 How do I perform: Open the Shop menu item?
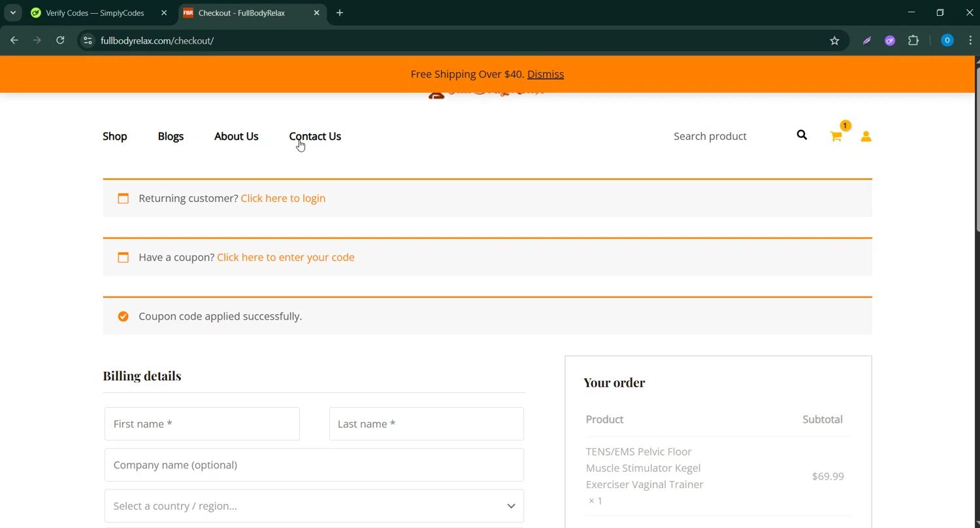115,136
